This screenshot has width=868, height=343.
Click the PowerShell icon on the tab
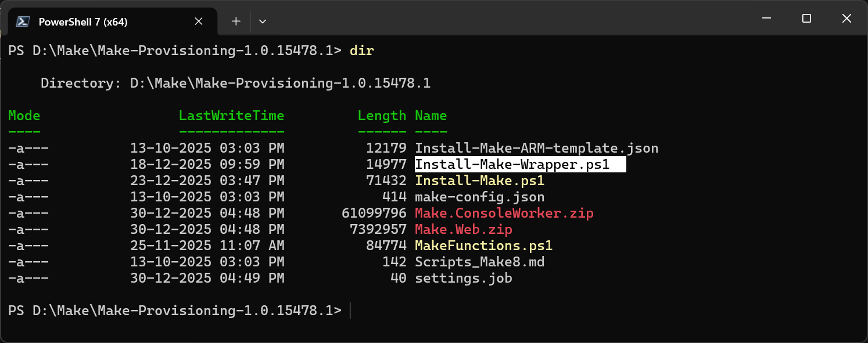22,21
